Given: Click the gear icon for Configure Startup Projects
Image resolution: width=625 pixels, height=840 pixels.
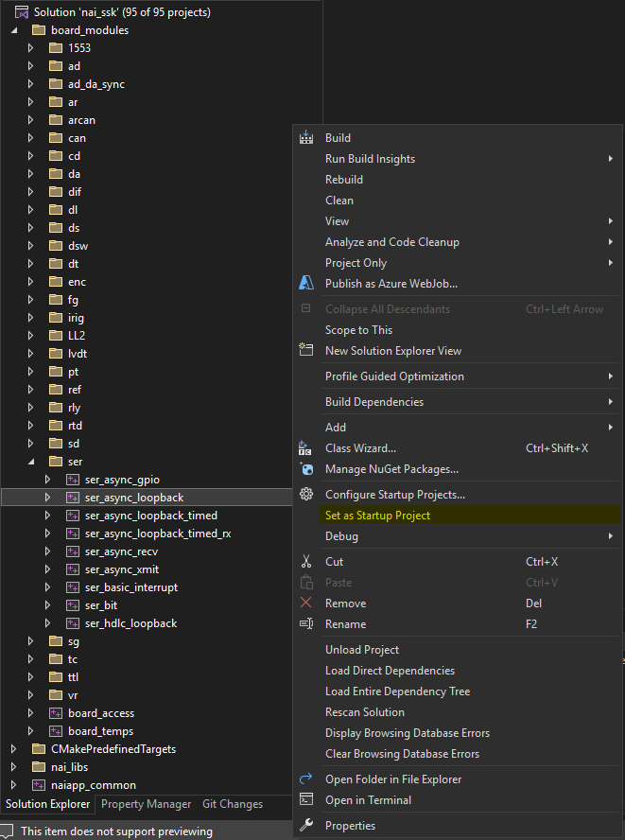Looking at the screenshot, I should [x=305, y=495].
